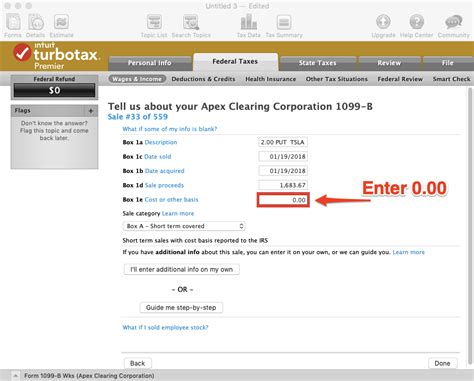Open the Tax Data icon
This screenshot has height=381, width=474.
coord(249,22)
